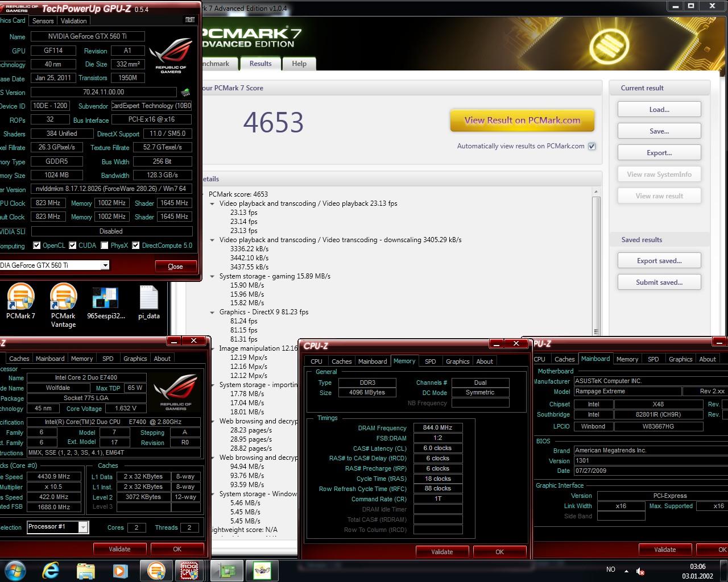The height and width of the screenshot is (582, 728).
Task: Open the Processor #1 selection dropdown
Action: [x=83, y=527]
